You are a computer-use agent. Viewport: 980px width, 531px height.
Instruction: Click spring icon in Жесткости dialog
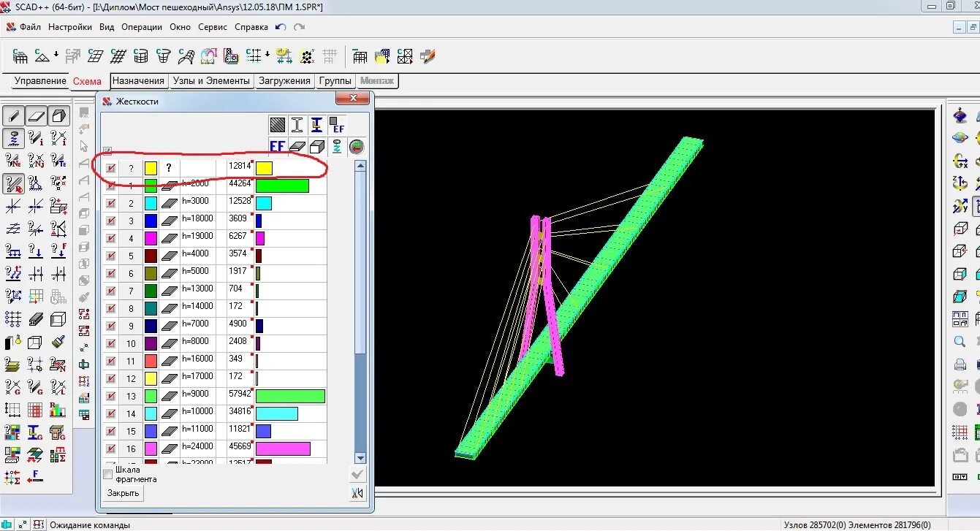[x=336, y=146]
